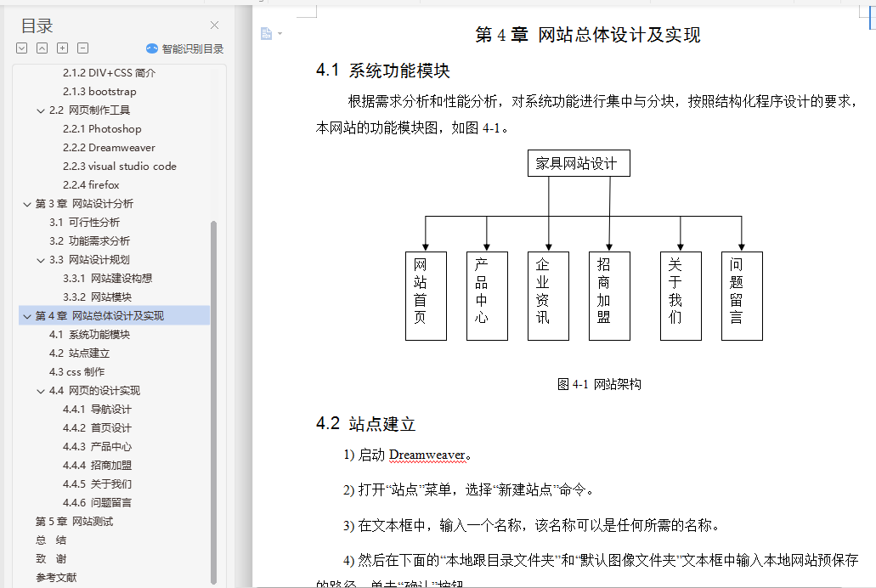Select 2.2 网页制作工具 in outline
Image resolution: width=876 pixels, height=588 pixels.
89,110
